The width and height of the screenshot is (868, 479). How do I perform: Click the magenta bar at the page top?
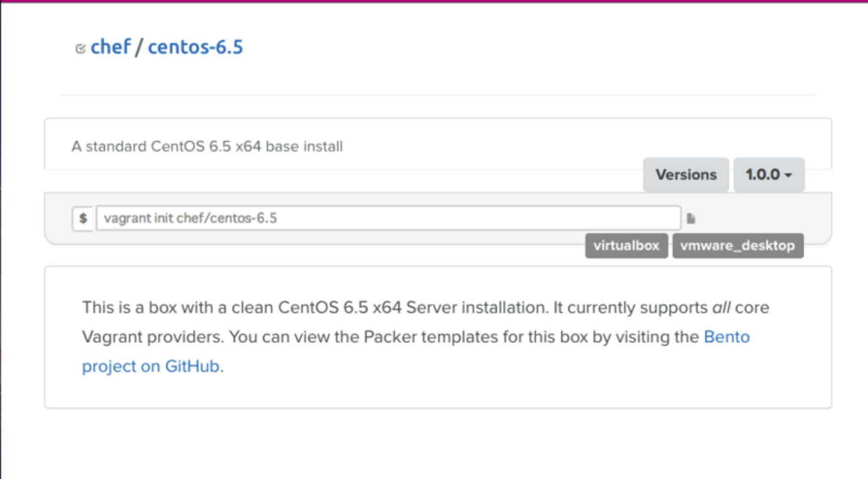point(434,1)
